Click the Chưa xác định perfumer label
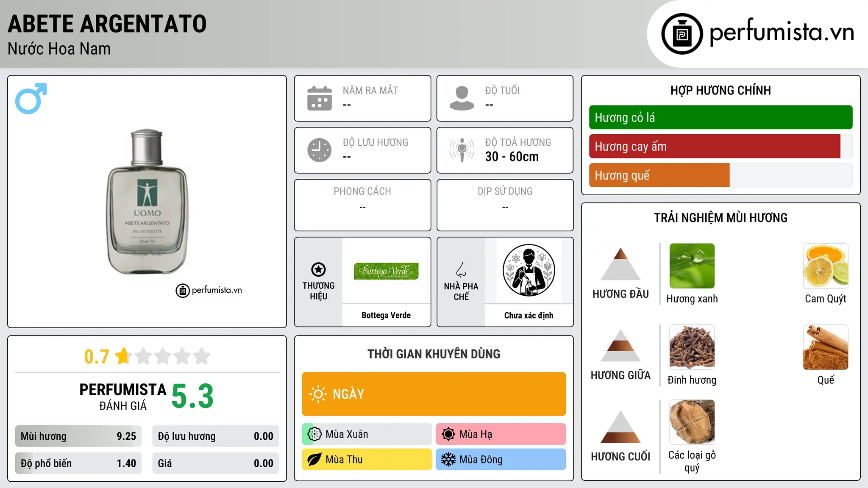 pyautogui.click(x=529, y=315)
